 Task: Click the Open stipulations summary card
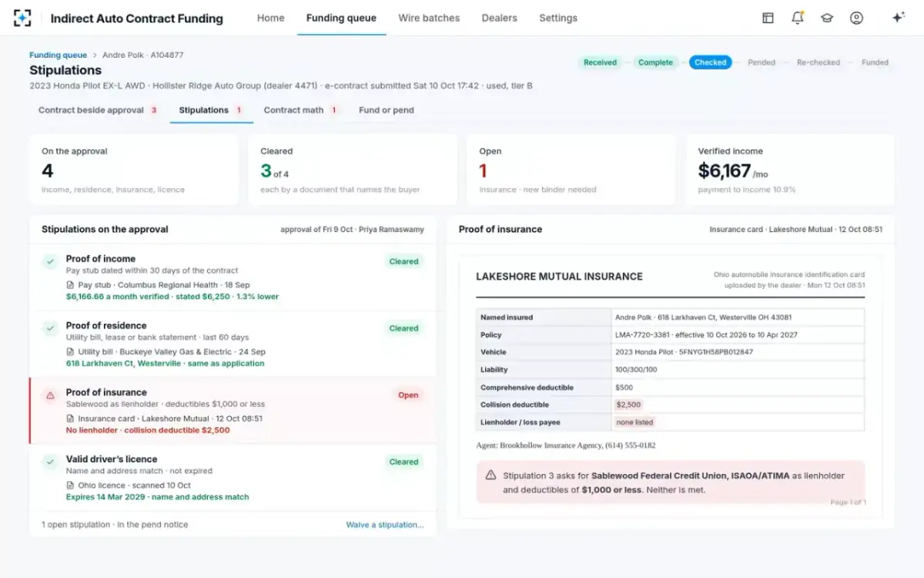point(571,170)
